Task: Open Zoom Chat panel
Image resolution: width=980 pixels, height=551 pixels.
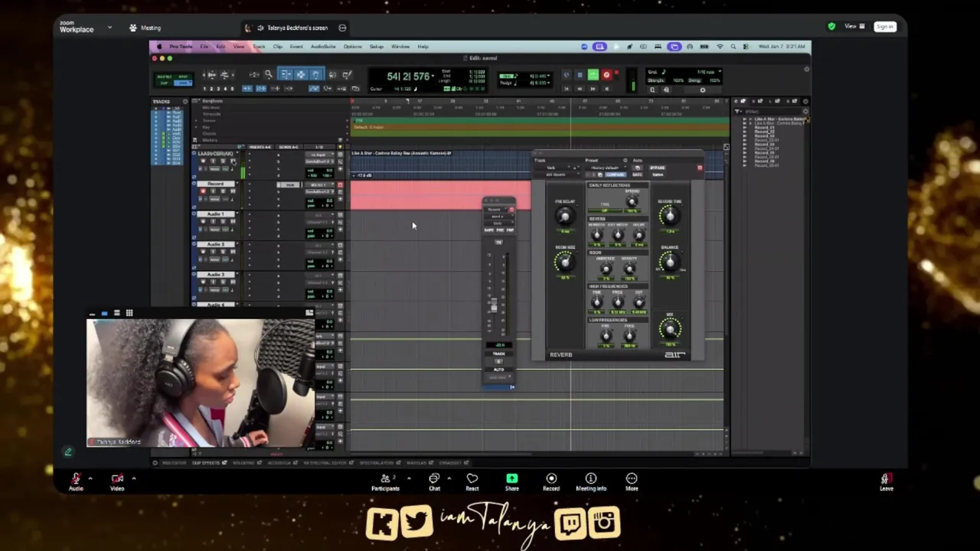Action: [x=434, y=481]
